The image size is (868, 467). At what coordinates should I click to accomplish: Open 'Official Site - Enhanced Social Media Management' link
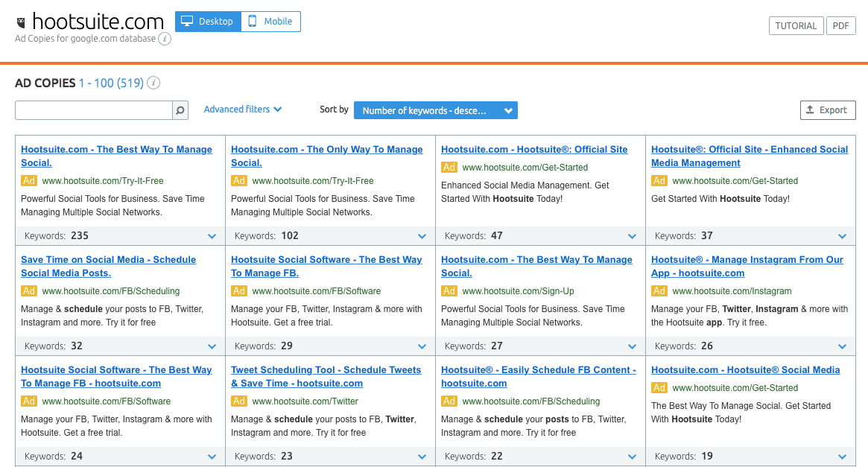[750, 156]
